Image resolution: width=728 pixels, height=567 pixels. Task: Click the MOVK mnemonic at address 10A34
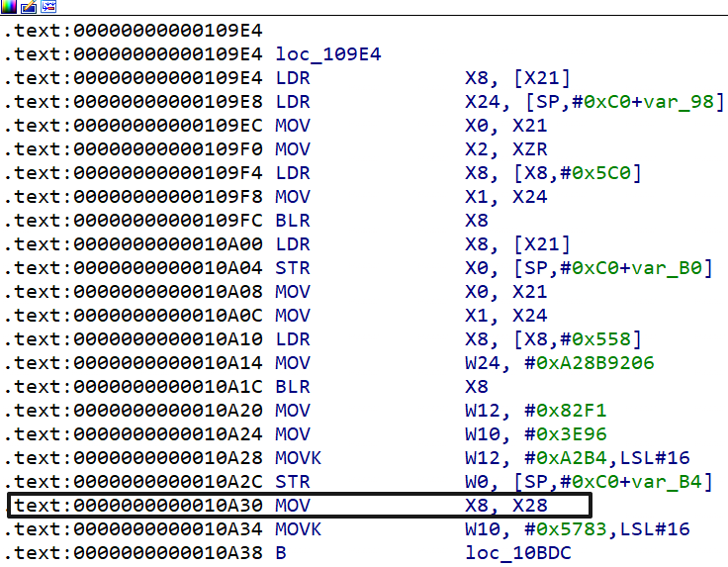click(x=298, y=529)
